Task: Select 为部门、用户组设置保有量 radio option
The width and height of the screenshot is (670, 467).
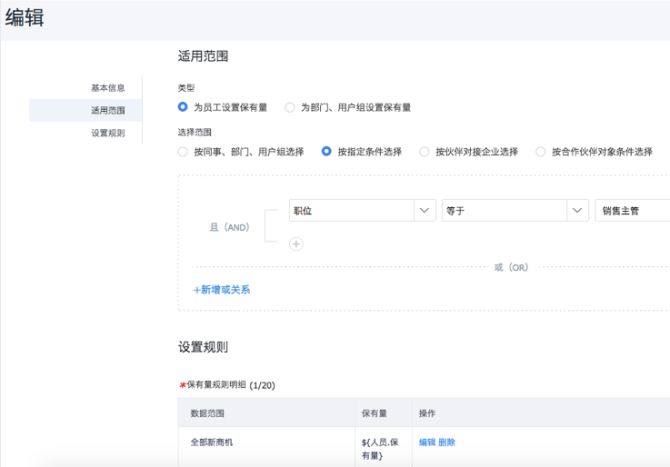Action: 291,107
